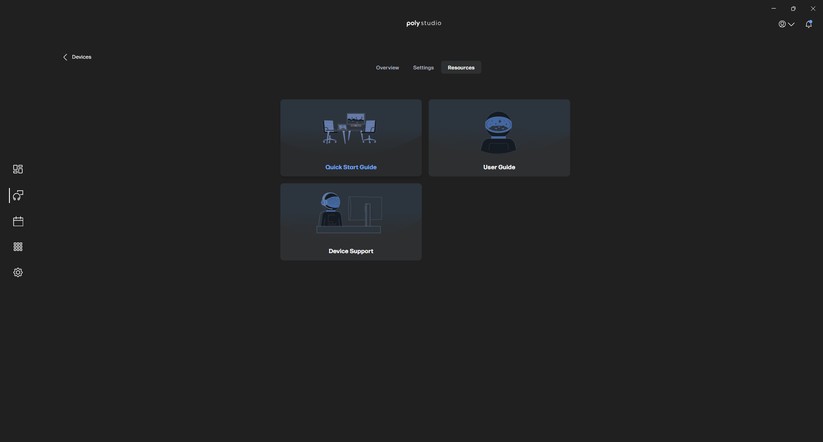Image resolution: width=823 pixels, height=442 pixels.
Task: Restore down the Poly Studio window
Action: click(x=793, y=8)
